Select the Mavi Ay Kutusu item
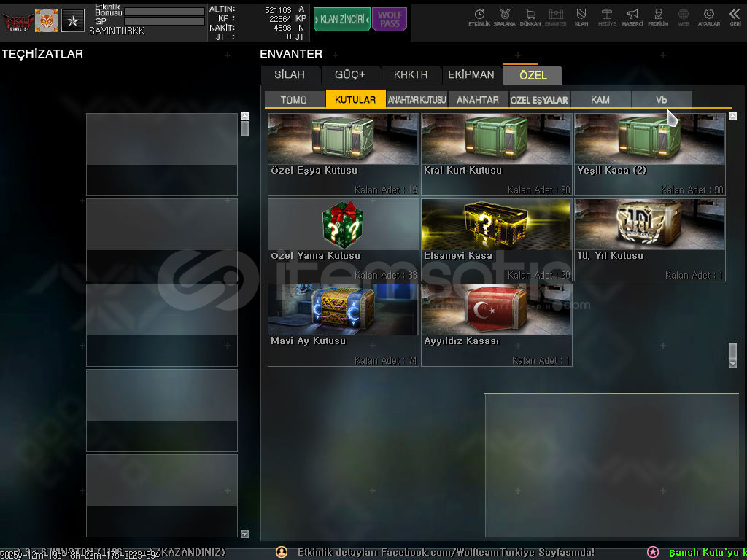Screen dimensions: 747x560 (x=343, y=325)
